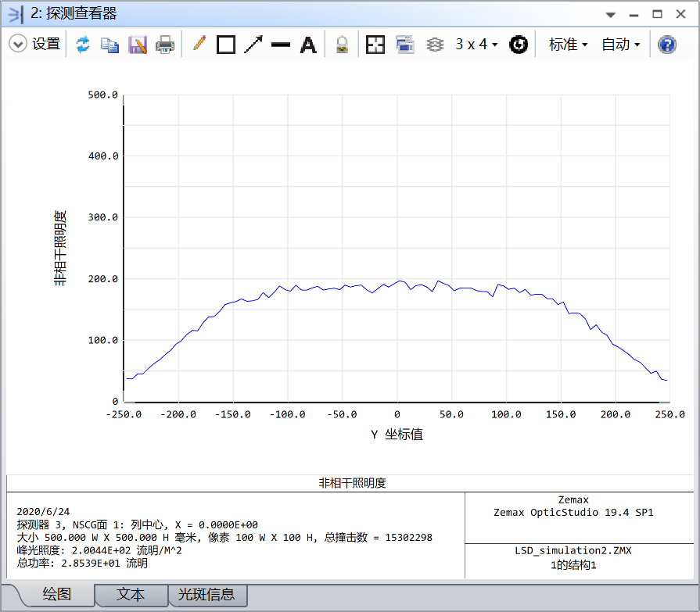
Task: Open the 标准 dropdown menu
Action: tap(568, 45)
